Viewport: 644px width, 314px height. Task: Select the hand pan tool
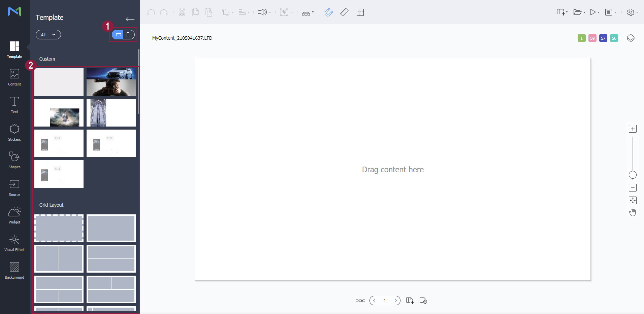click(x=633, y=212)
